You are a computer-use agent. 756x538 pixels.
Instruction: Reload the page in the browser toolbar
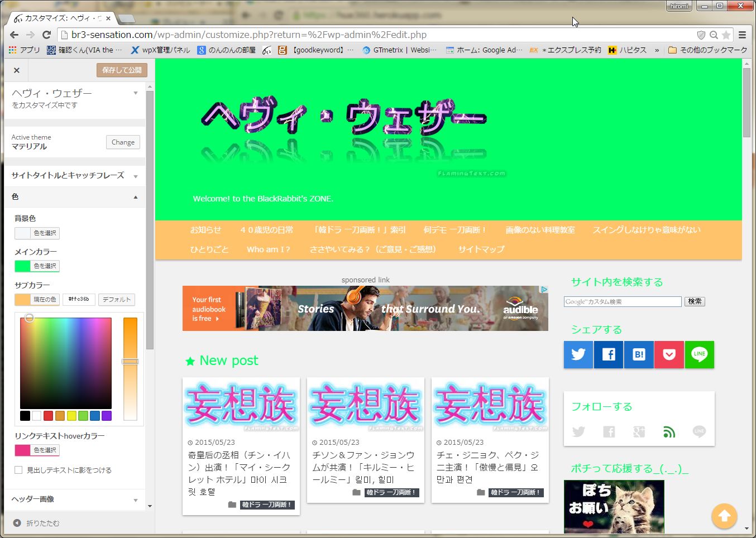(47, 35)
